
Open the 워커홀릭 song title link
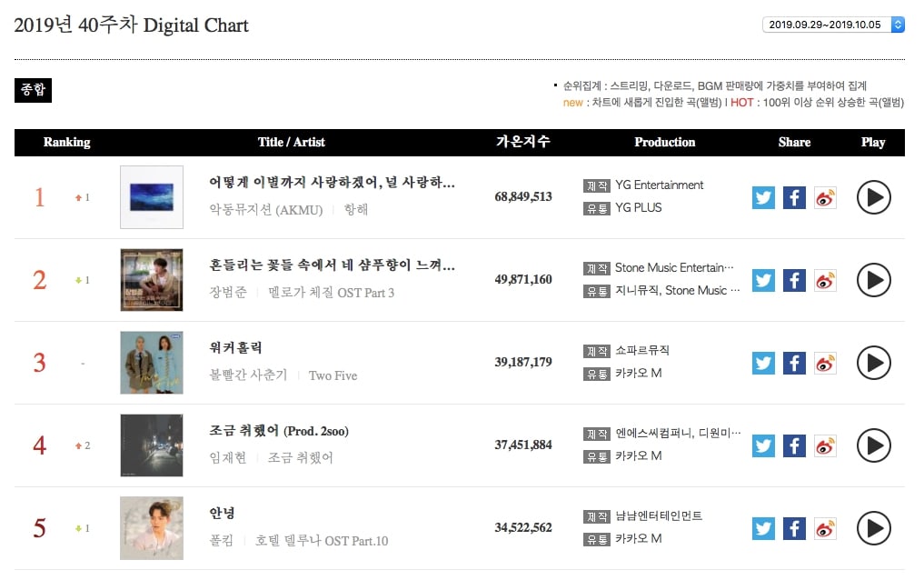[x=235, y=348]
